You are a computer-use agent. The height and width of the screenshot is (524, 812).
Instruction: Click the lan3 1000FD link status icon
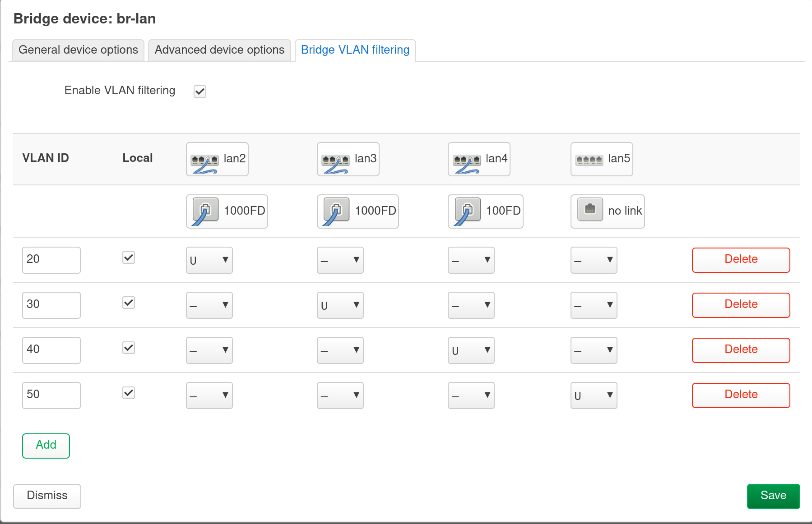tap(336, 211)
